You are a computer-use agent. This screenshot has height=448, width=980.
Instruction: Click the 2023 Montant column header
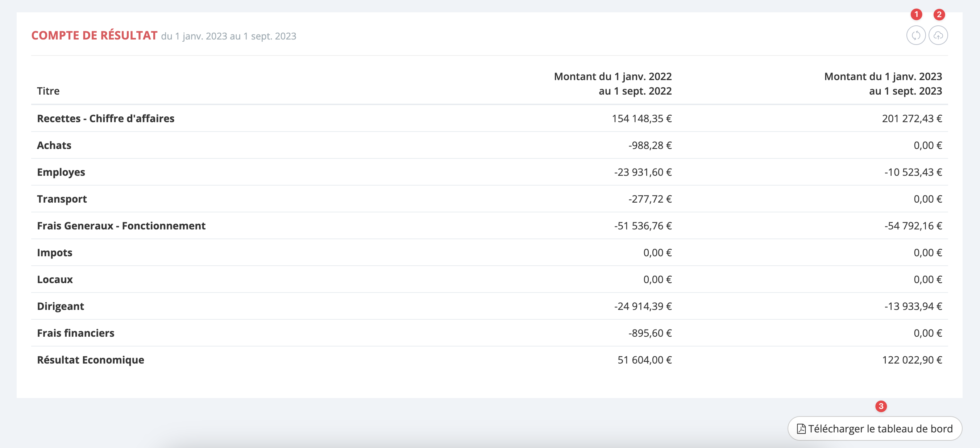tap(883, 84)
